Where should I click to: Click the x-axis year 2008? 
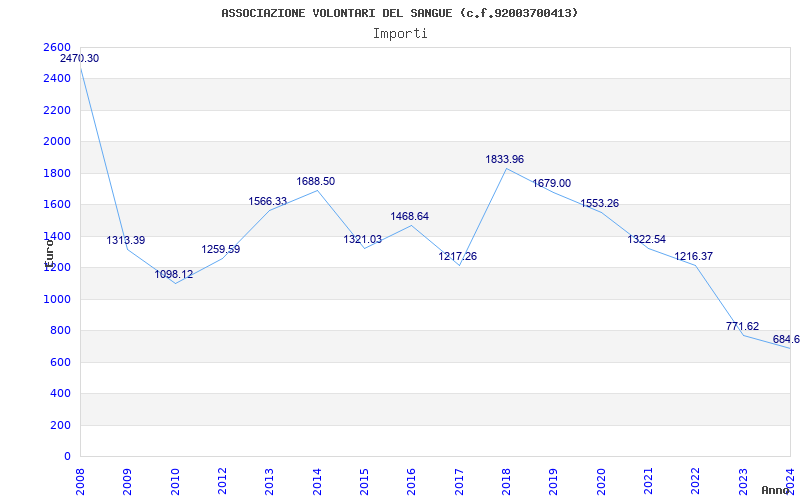[80, 482]
